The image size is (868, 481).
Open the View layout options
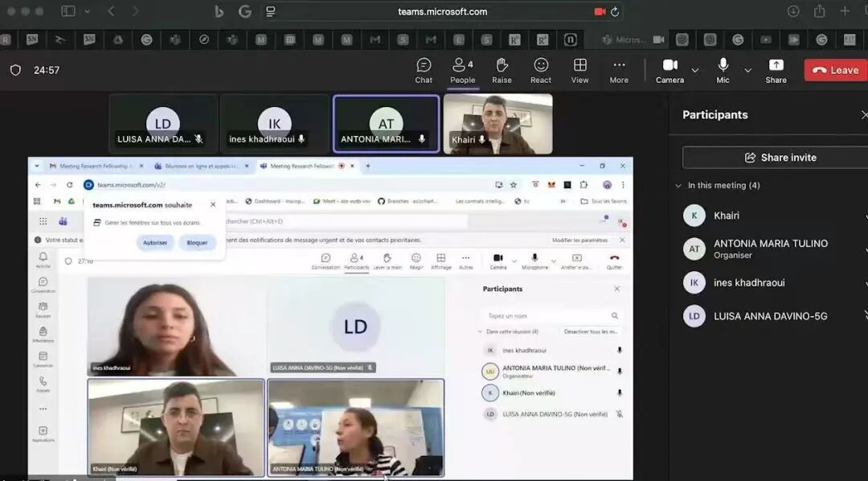(579, 70)
